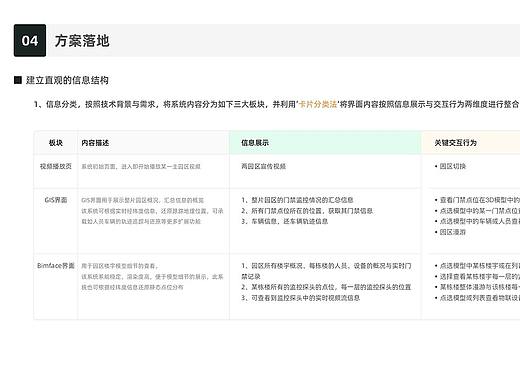Image resolution: width=520 pixels, height=390 pixels.
Task: Click the '点选模型中某栋楼宇' bullet
Action: point(477,266)
